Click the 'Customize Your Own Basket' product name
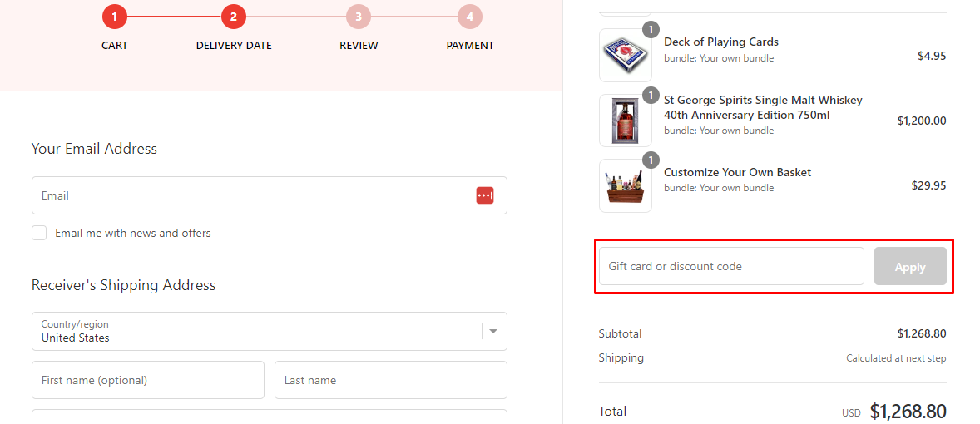 (x=738, y=172)
